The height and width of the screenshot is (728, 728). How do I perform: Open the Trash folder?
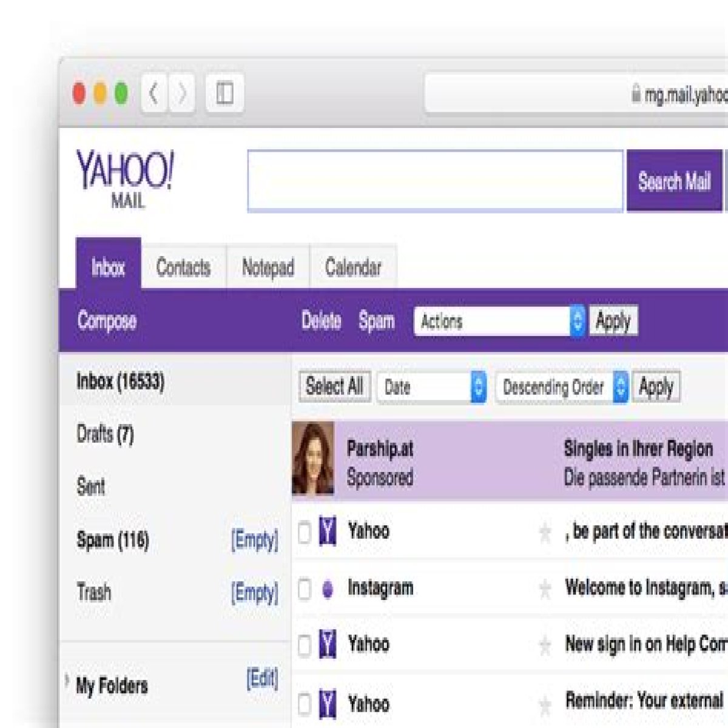94,591
